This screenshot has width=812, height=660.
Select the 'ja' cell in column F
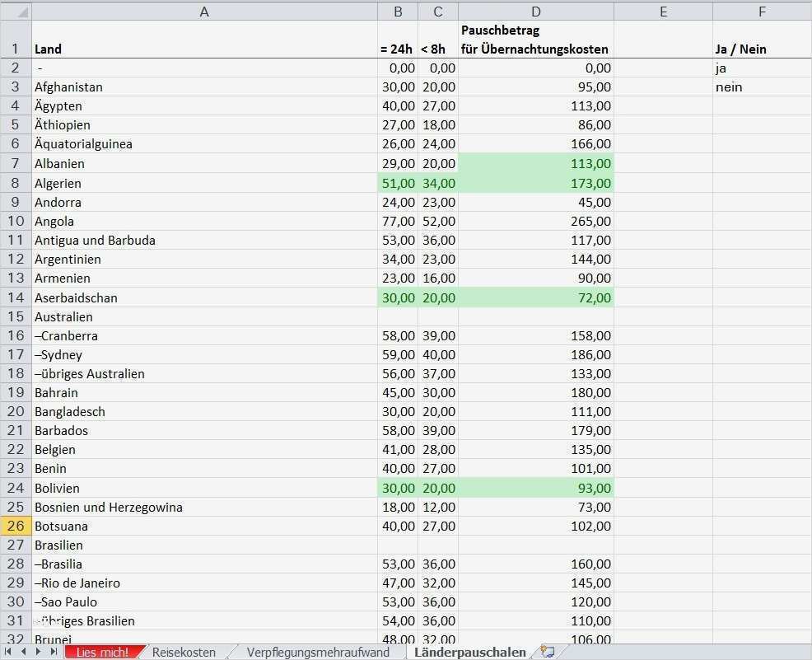click(x=763, y=68)
